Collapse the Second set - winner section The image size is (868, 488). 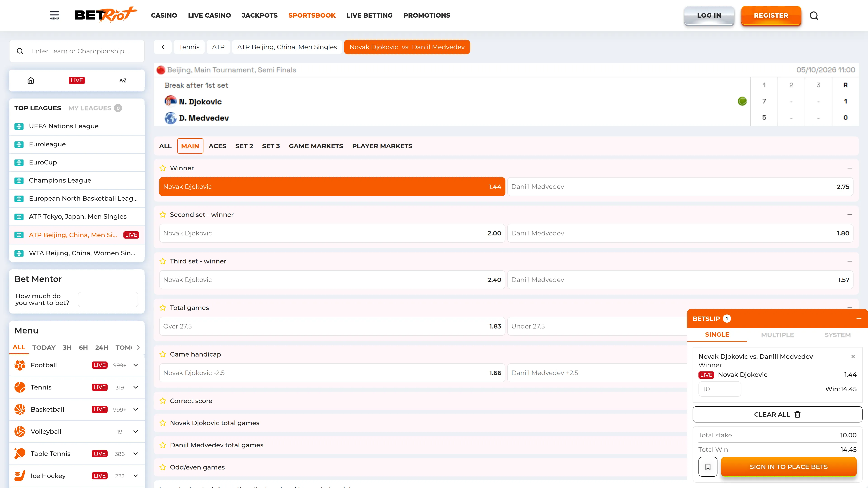pos(850,215)
